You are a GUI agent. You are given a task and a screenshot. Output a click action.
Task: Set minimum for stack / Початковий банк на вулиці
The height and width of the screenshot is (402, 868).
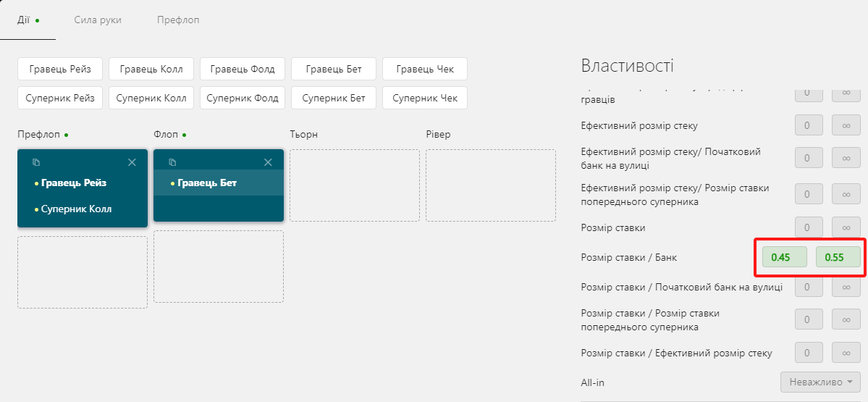coord(809,159)
